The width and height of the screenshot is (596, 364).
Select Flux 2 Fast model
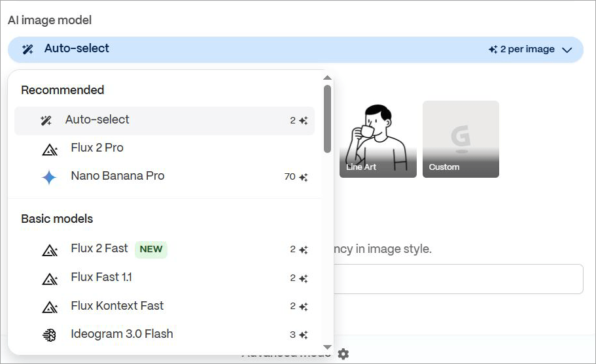click(164, 250)
